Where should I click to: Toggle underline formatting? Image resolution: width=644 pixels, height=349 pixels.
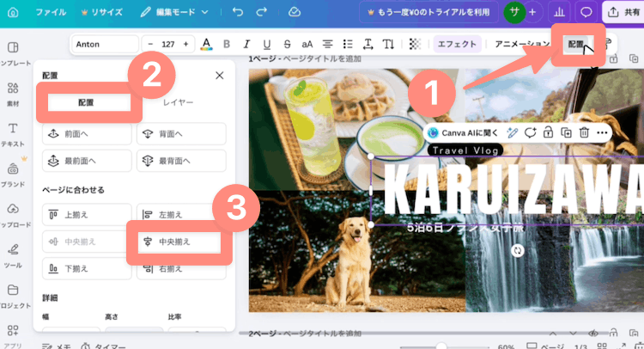(x=266, y=44)
